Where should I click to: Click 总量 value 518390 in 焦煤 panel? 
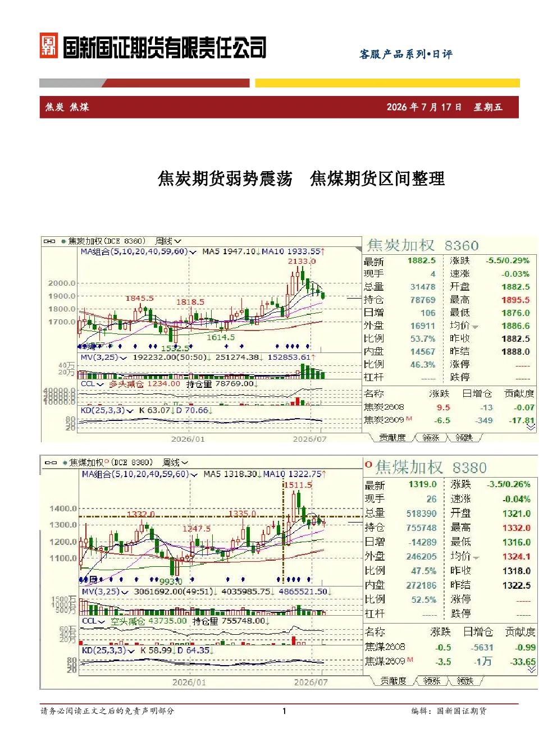pos(421,514)
